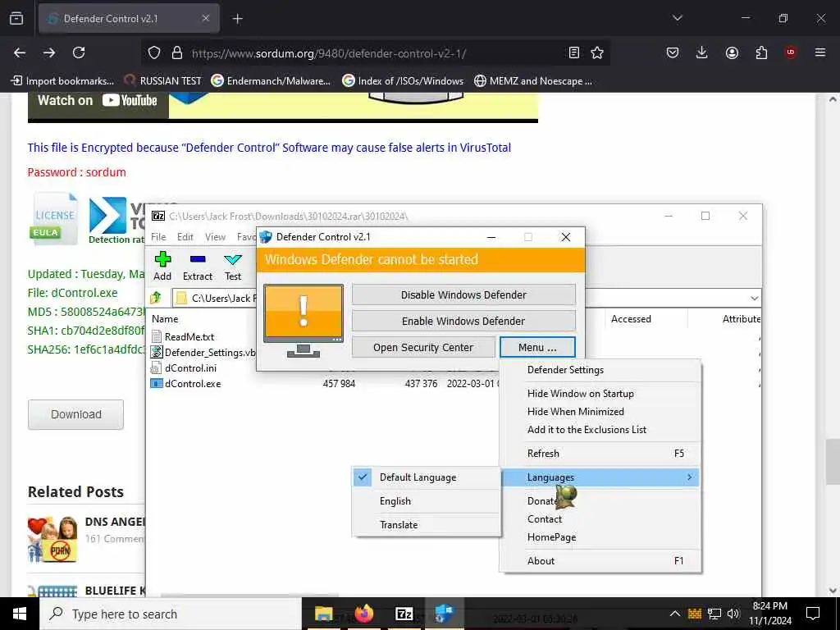
Task: Open the About menu item
Action: pos(600,561)
